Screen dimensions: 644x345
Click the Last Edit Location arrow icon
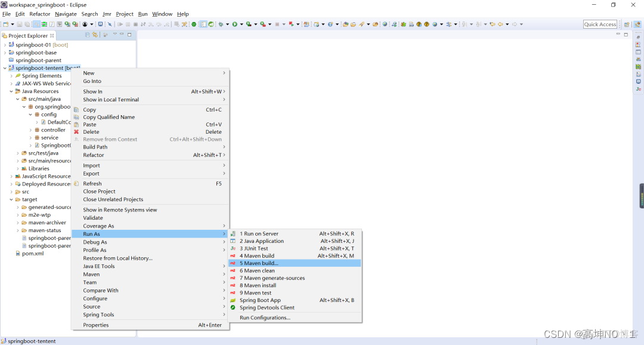click(x=493, y=24)
